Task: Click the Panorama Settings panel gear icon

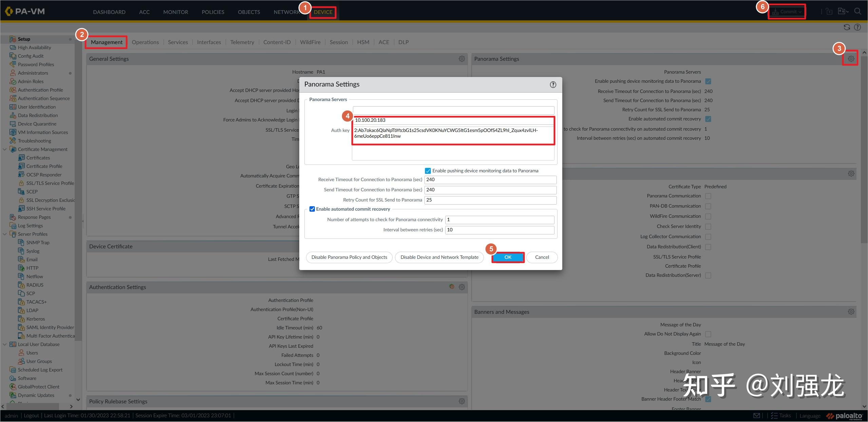Action: [851, 59]
